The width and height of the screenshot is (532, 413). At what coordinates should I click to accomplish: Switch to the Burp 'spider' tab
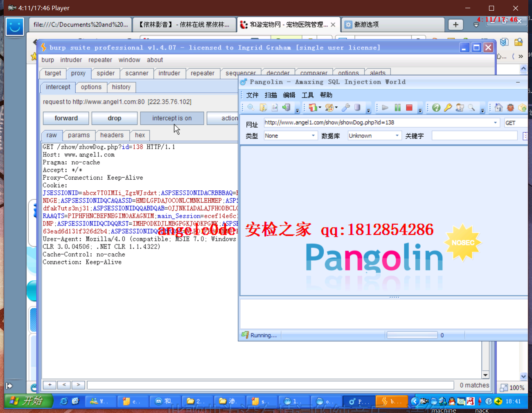coord(106,73)
